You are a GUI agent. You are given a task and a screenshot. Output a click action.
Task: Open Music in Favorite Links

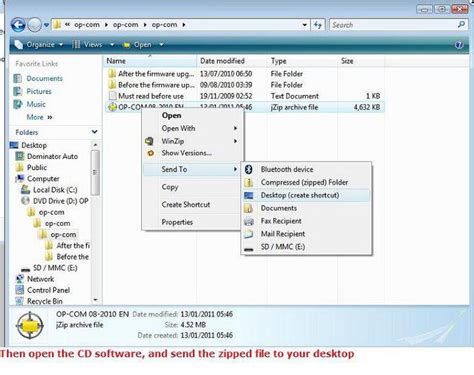29,104
